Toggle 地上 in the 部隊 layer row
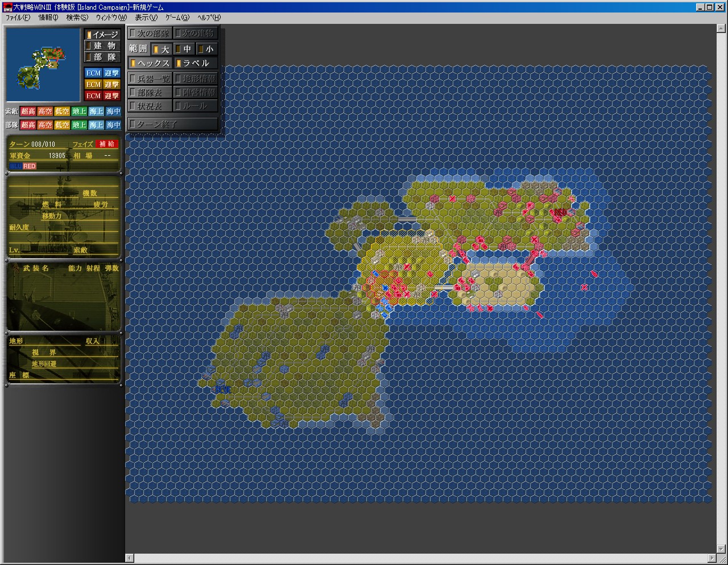Screen dimensions: 728x565 80,124
